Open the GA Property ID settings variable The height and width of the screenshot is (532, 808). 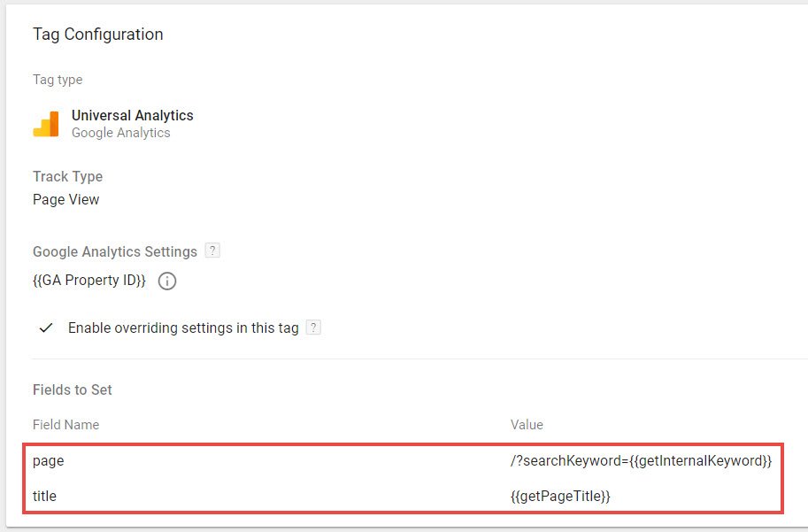click(89, 281)
